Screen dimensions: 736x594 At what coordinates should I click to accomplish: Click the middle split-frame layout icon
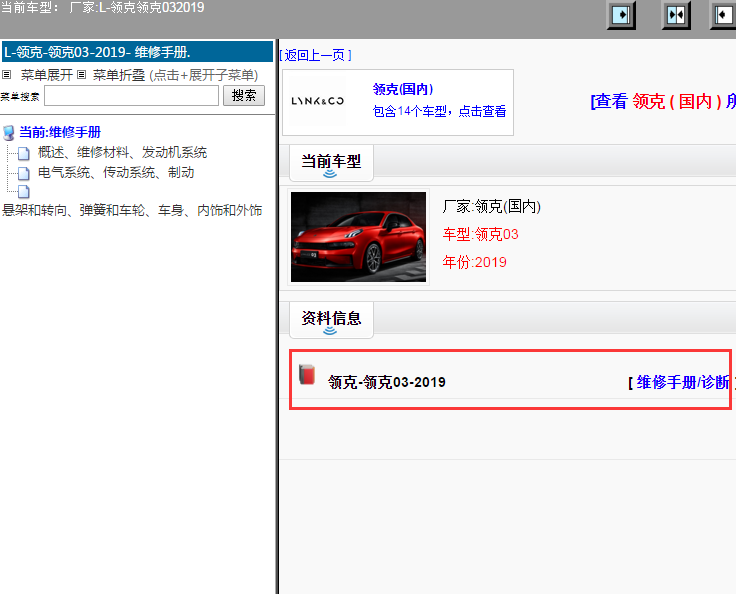[676, 15]
